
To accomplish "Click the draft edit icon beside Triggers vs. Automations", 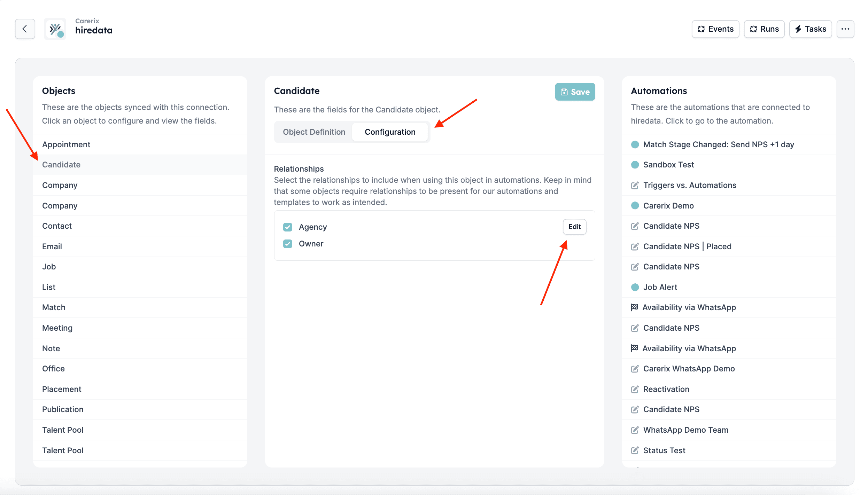I will click(x=635, y=185).
